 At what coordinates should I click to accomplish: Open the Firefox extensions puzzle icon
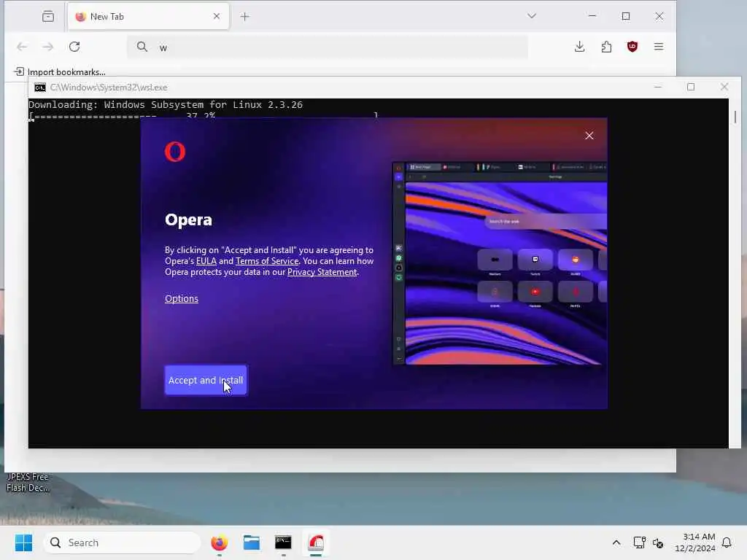pos(606,47)
